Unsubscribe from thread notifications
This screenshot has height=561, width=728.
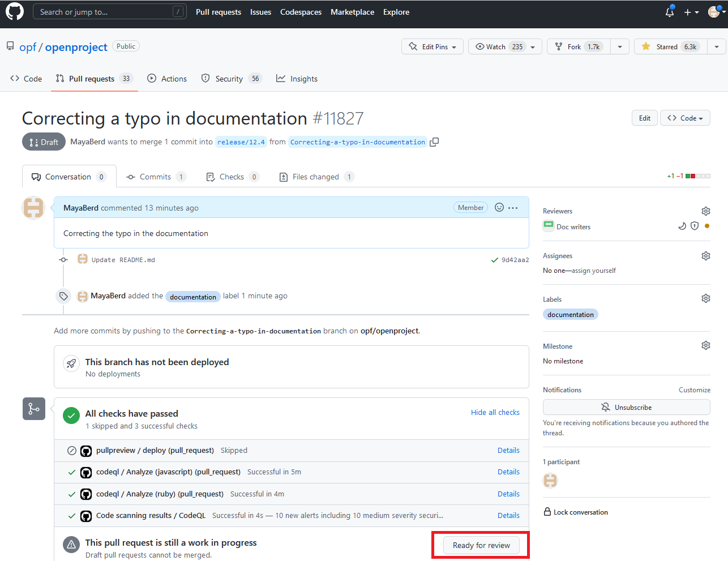pyautogui.click(x=626, y=408)
